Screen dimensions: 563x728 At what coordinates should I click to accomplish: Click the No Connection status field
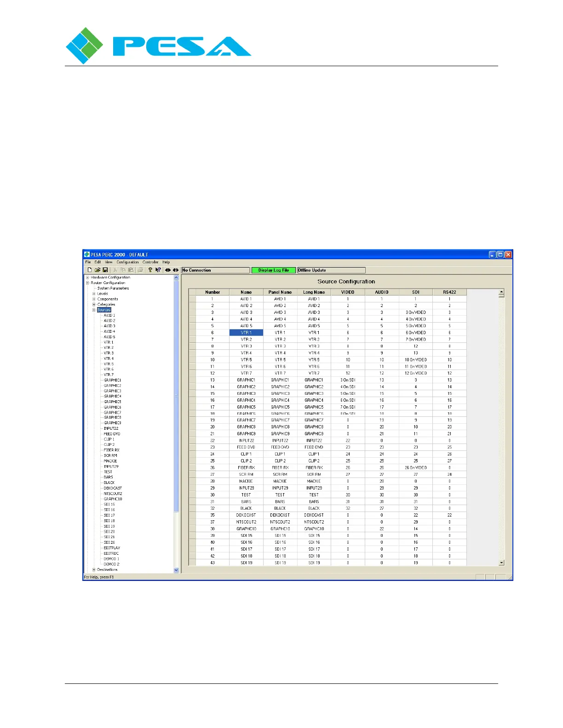click(215, 270)
